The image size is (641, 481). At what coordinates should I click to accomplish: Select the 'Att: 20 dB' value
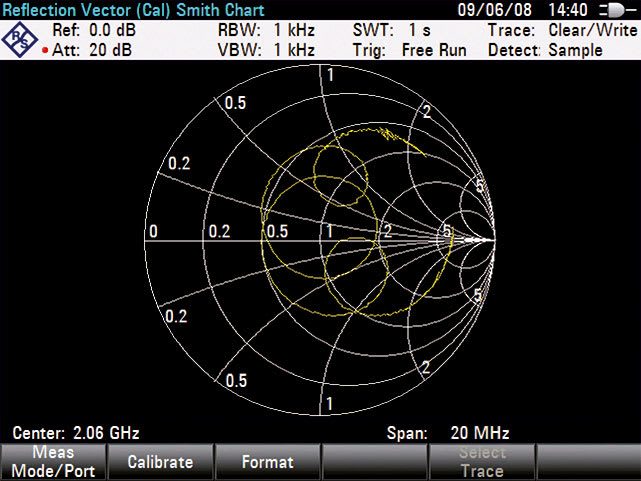[92, 50]
